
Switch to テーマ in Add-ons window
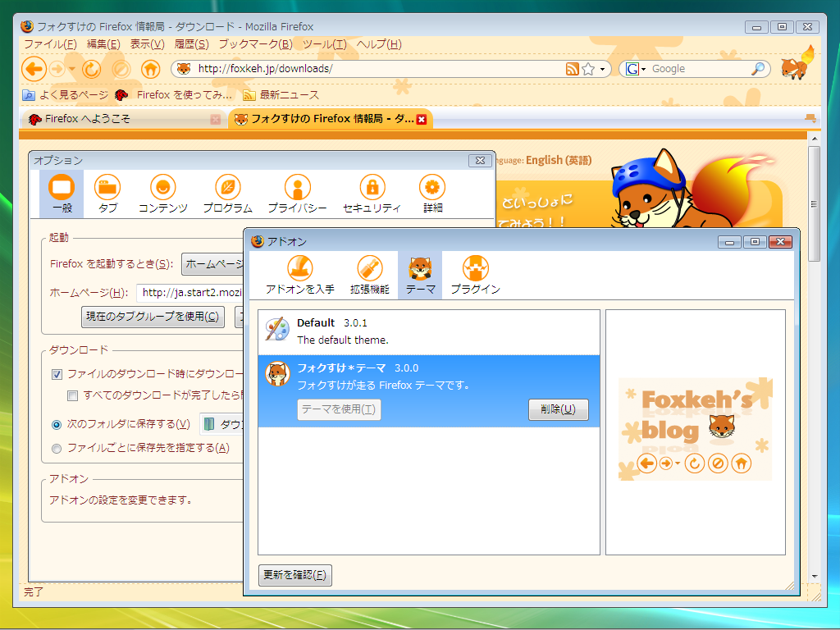click(x=420, y=275)
